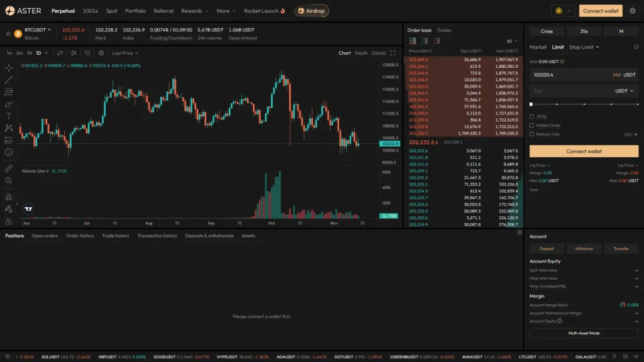This screenshot has width=644, height=362.
Task: Open the Order history tab
Action: point(80,236)
